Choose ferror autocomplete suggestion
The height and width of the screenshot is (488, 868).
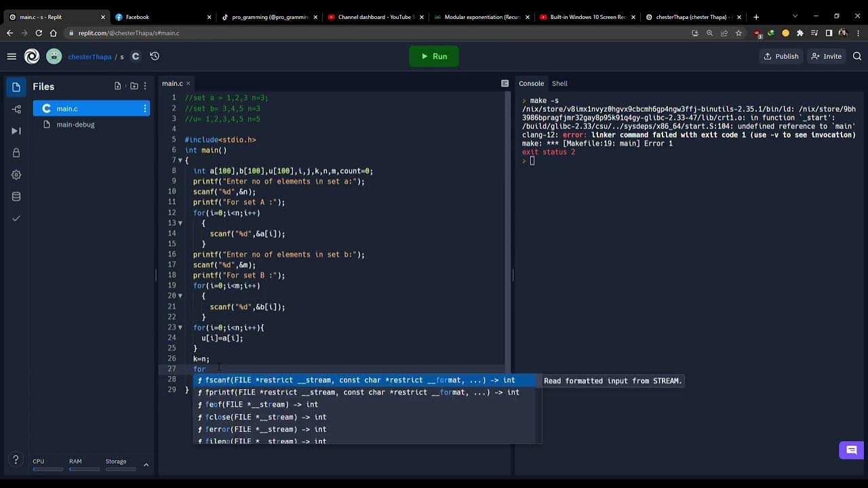366,429
